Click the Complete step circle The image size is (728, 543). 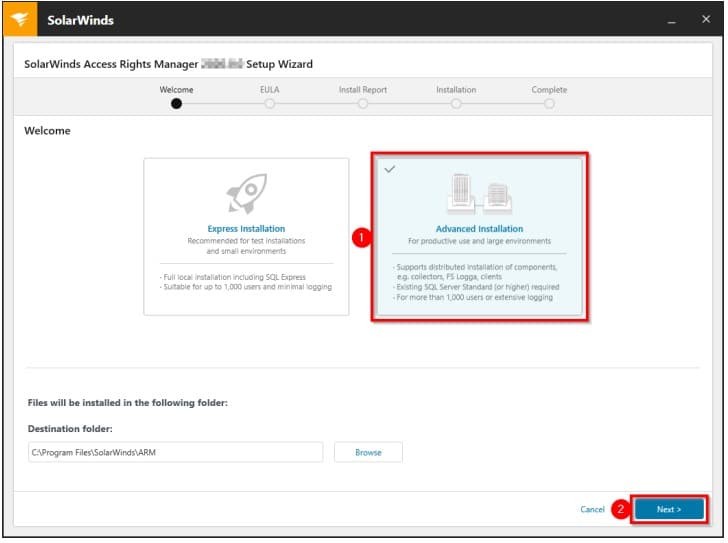point(549,103)
